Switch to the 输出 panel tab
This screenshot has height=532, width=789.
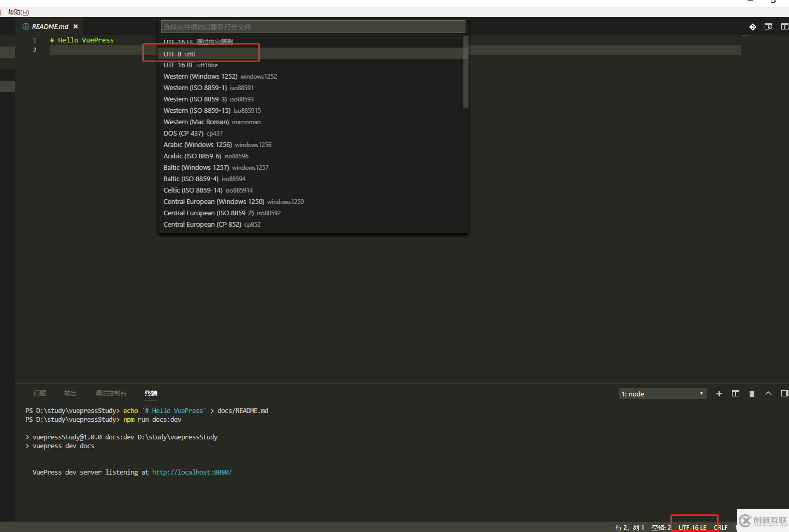tap(70, 393)
